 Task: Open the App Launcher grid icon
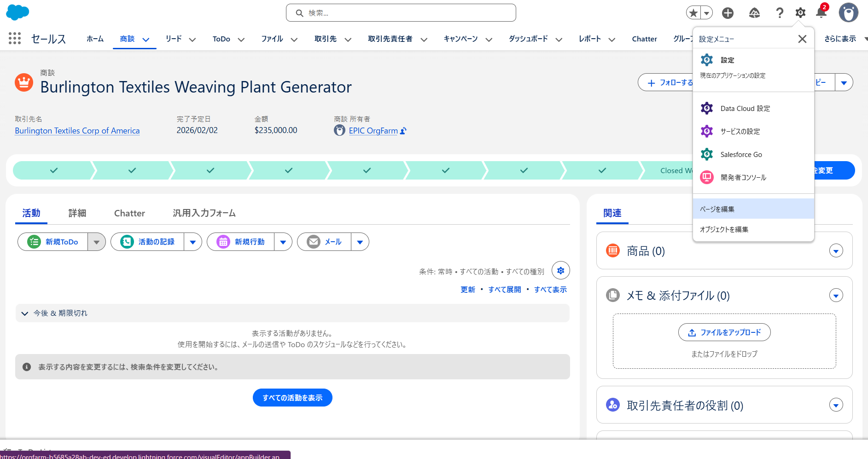(x=15, y=39)
